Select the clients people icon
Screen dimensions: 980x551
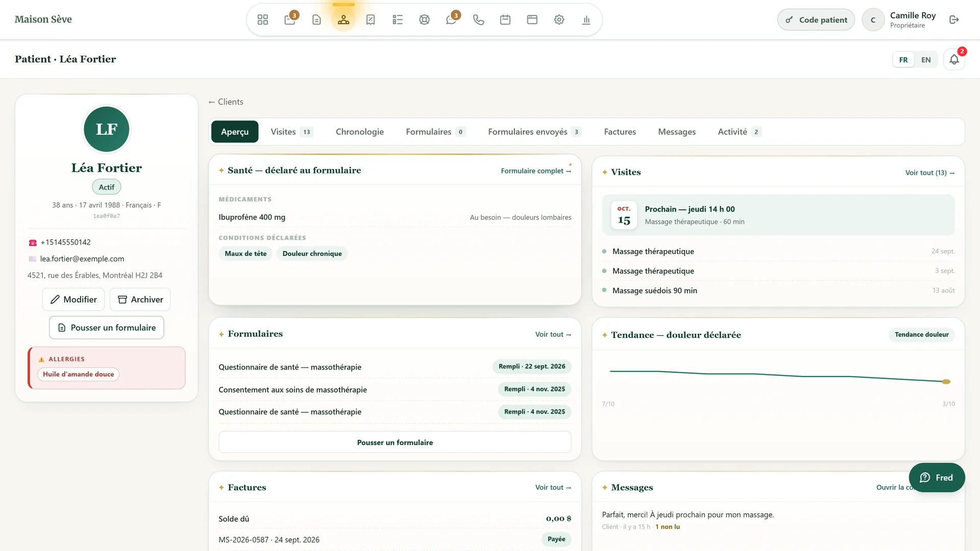tap(344, 20)
